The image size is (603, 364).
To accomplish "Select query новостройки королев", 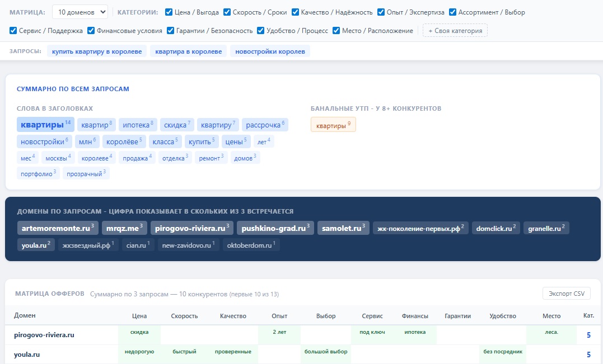I will 270,51.
